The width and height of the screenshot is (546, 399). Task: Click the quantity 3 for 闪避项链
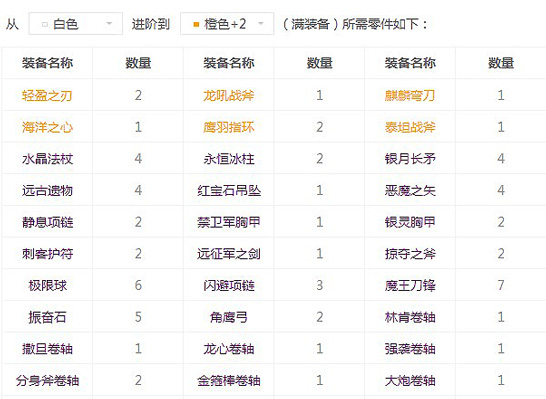click(320, 285)
